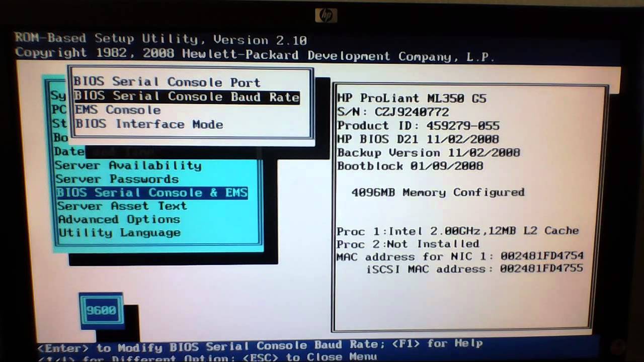Click the Bootblock 01/09/2008 line

(x=410, y=166)
